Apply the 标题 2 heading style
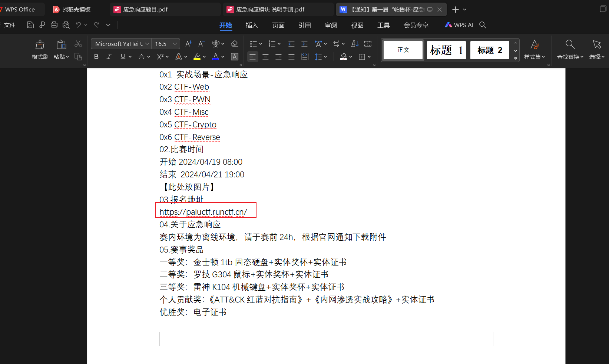The width and height of the screenshot is (609, 364). [490, 50]
